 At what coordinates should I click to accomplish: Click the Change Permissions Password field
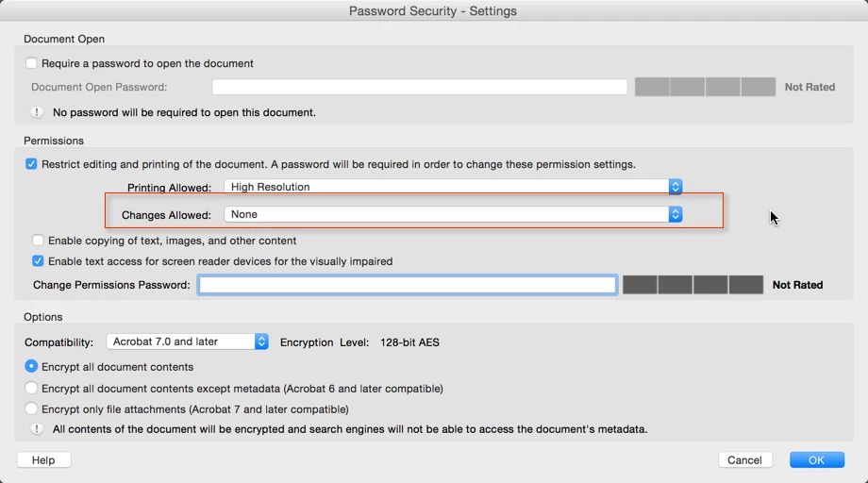click(x=408, y=285)
